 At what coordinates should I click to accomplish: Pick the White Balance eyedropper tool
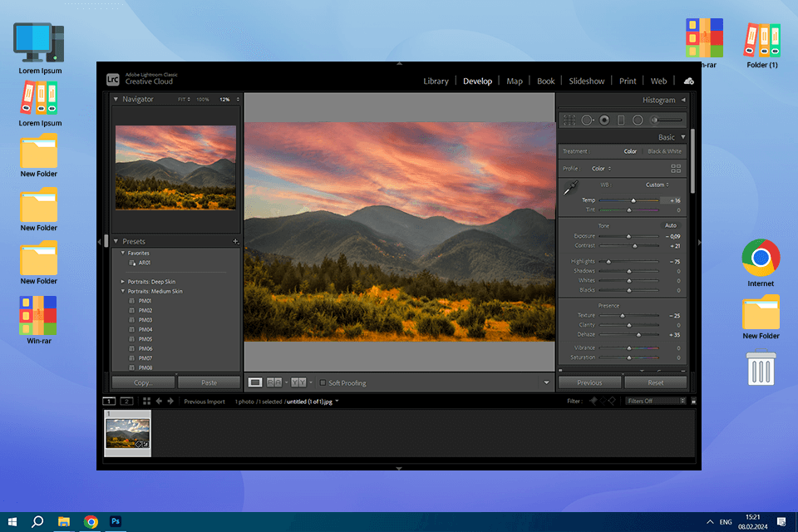click(x=570, y=188)
